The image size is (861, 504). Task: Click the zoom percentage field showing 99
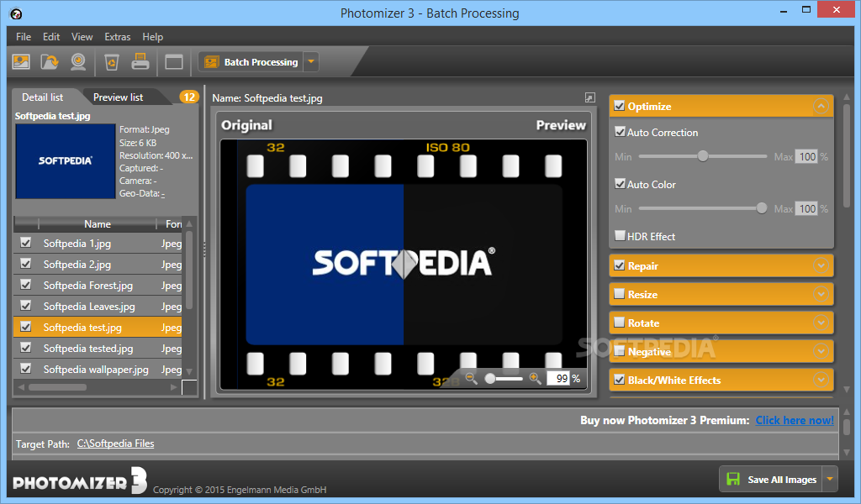point(558,378)
